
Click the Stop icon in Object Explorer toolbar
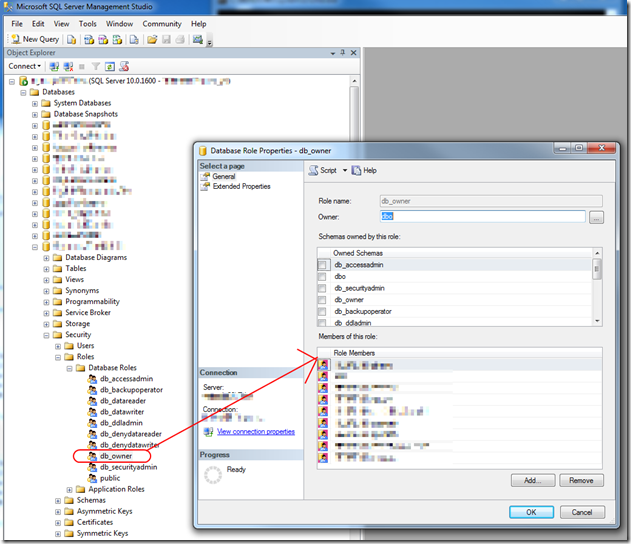82,66
